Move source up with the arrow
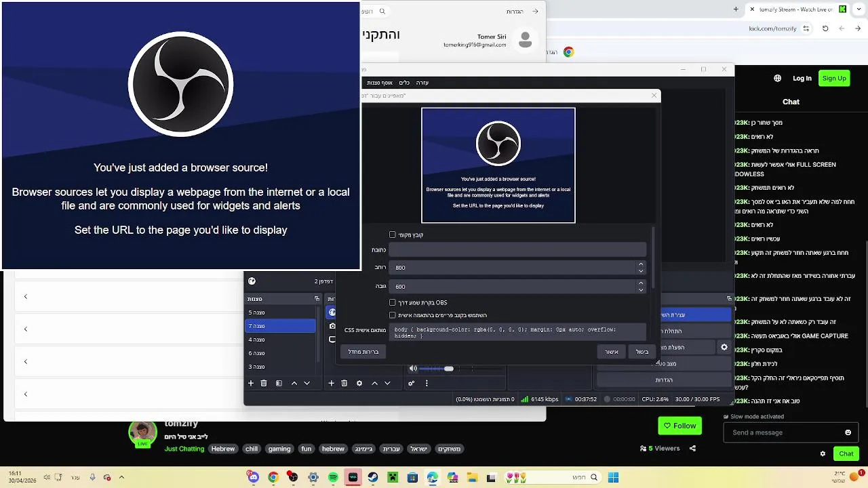Screen dimensions: 868x488 point(375,383)
